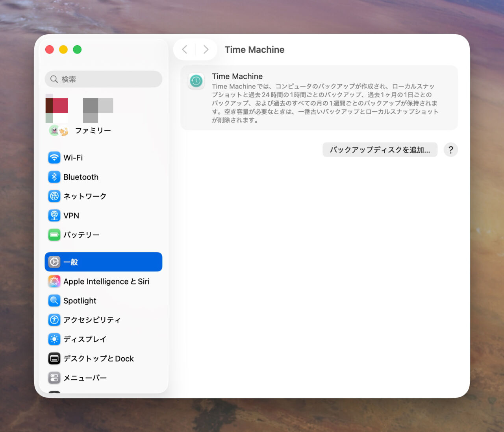Zoom the window with green button

point(77,50)
